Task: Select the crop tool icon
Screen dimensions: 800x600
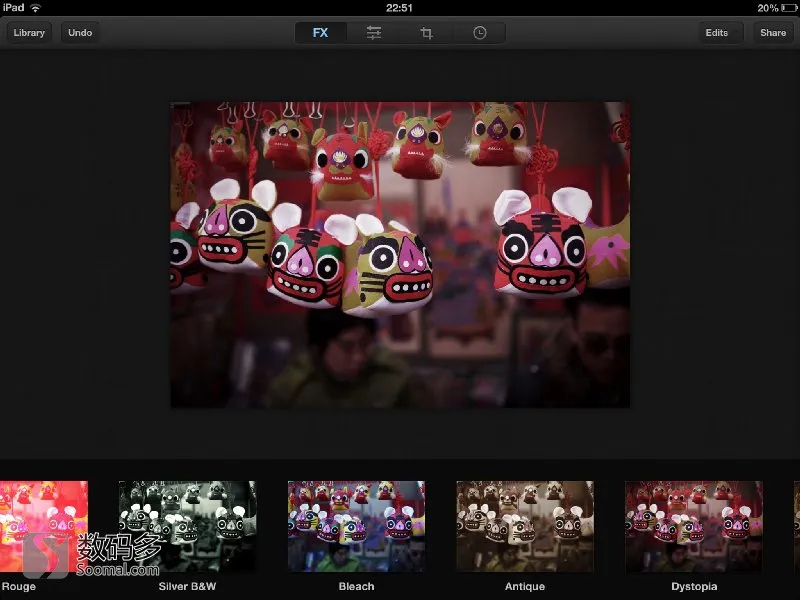Action: click(427, 33)
